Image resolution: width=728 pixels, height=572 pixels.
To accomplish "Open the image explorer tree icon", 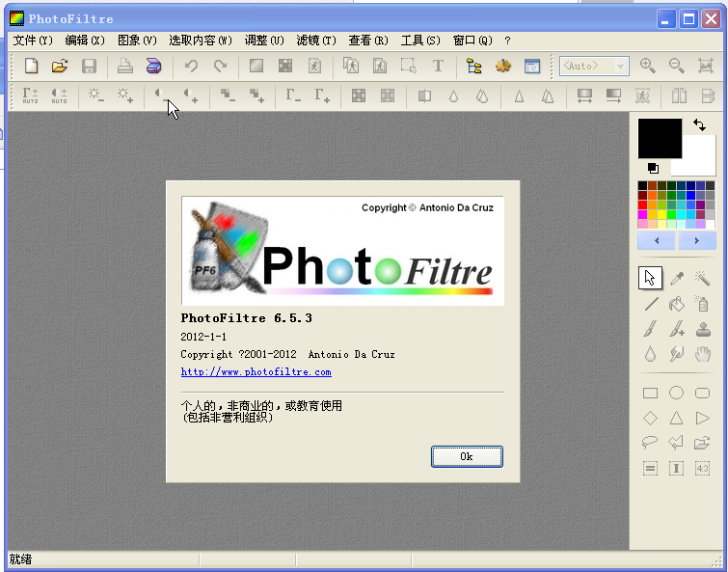I will (x=474, y=66).
